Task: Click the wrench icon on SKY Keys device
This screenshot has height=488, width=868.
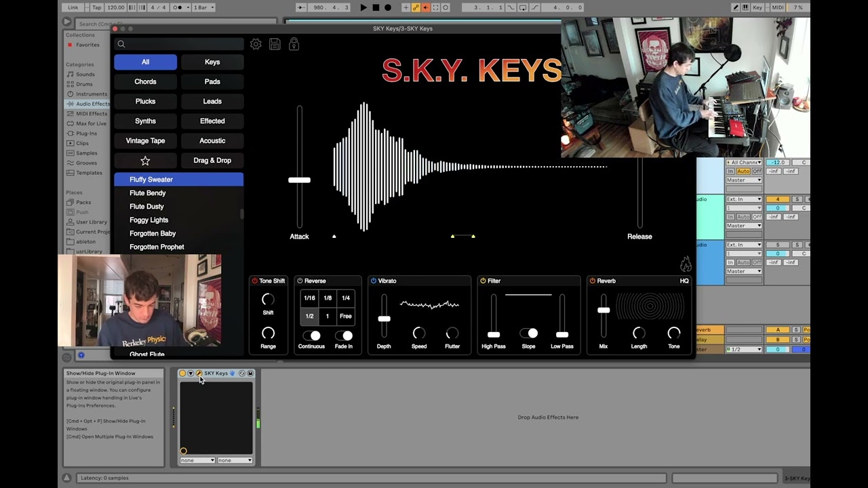Action: 199,373
